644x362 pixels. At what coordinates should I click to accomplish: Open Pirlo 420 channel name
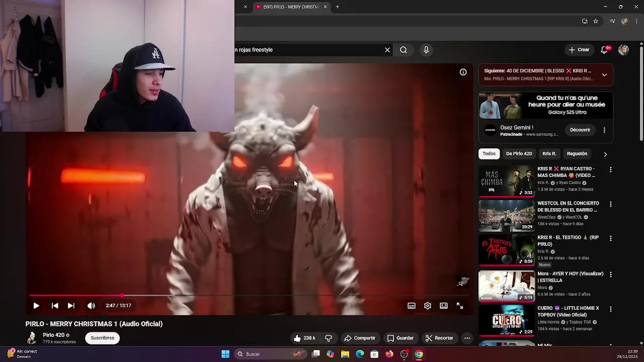click(53, 335)
